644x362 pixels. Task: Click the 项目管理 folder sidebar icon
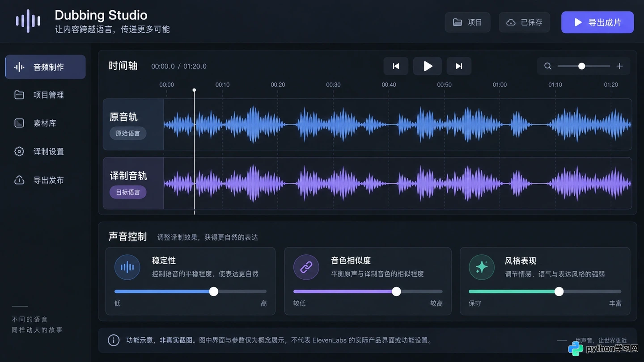pyautogui.click(x=19, y=95)
